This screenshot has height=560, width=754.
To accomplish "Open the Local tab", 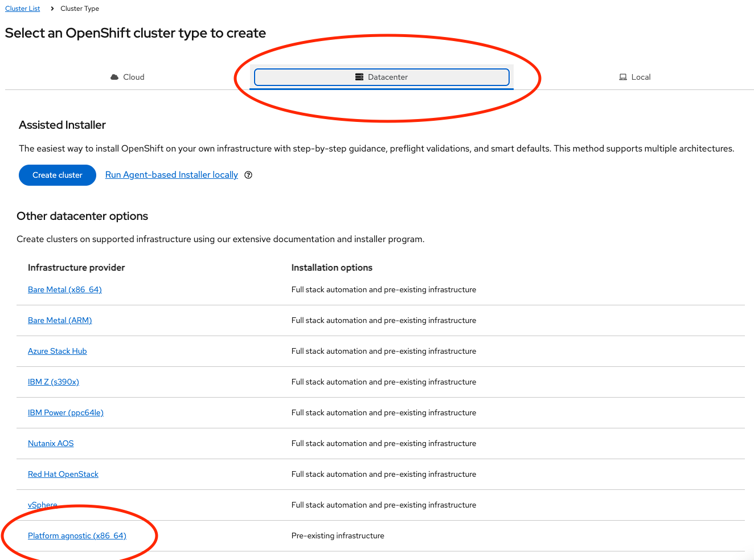I will (x=634, y=77).
